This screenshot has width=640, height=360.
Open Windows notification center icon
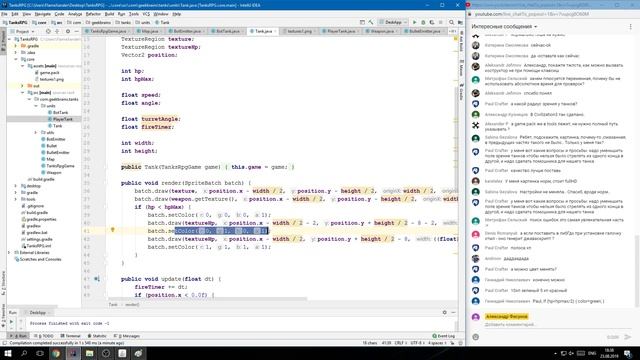click(x=629, y=353)
